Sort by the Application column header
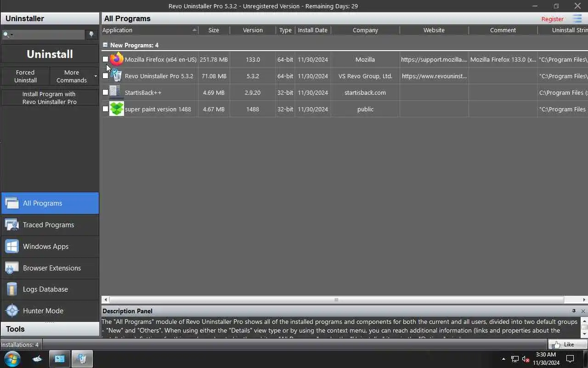The width and height of the screenshot is (588, 368). [149, 30]
